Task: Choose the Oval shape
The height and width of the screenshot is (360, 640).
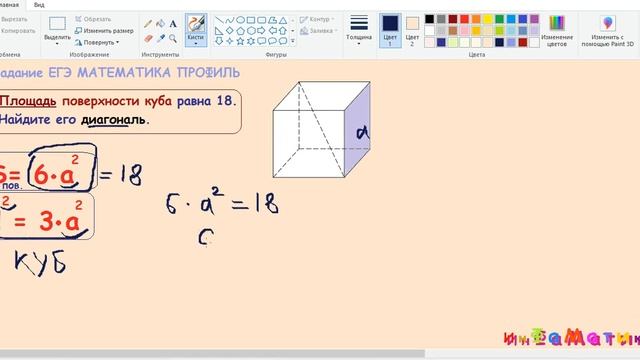Action: coord(240,20)
